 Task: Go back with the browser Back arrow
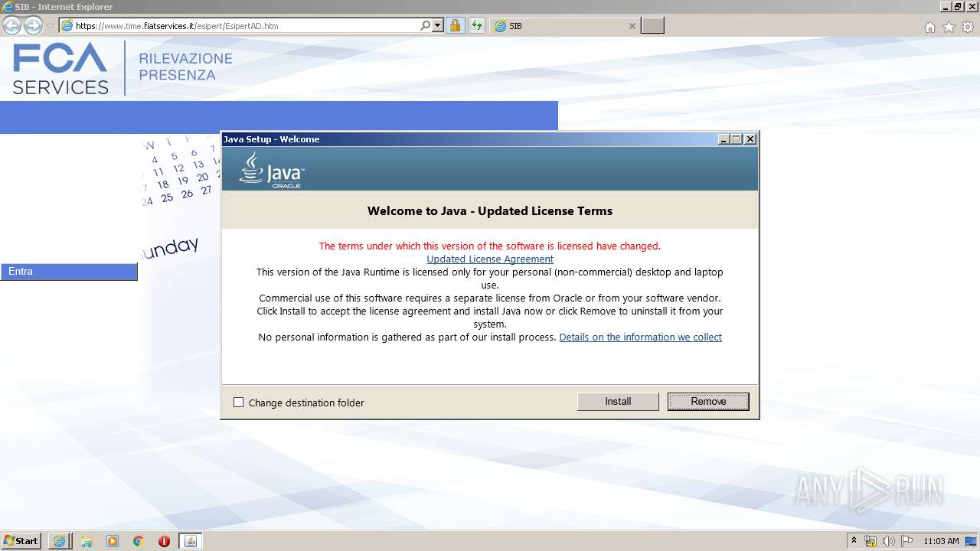(x=11, y=26)
